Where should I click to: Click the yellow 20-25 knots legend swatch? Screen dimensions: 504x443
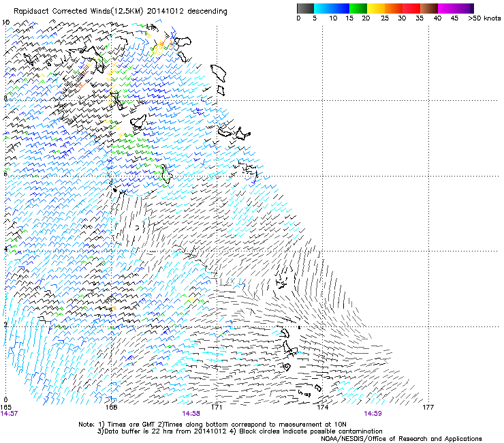376,8
